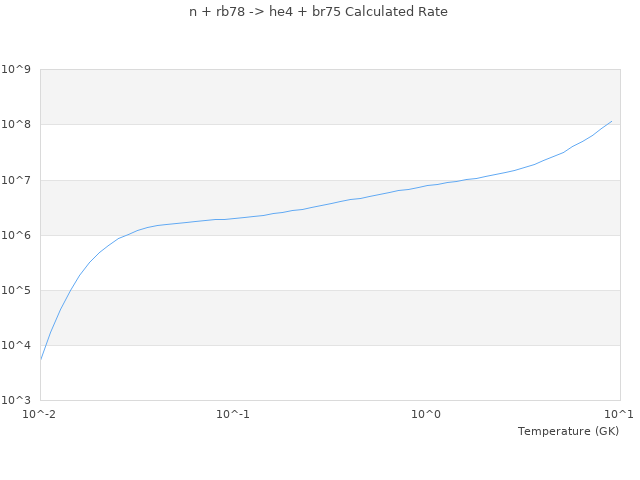The width and height of the screenshot is (640, 480).
Task: Click the blue curve's upper right endpoint
Action: (x=611, y=121)
